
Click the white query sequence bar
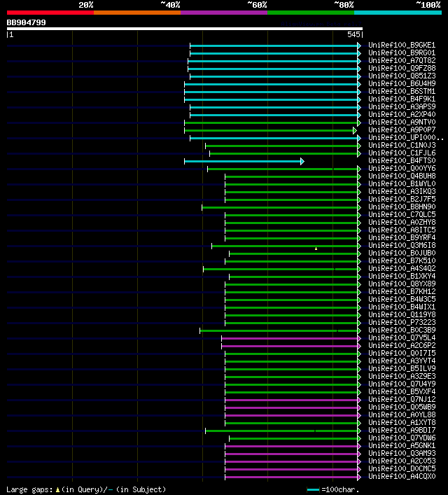click(x=185, y=29)
